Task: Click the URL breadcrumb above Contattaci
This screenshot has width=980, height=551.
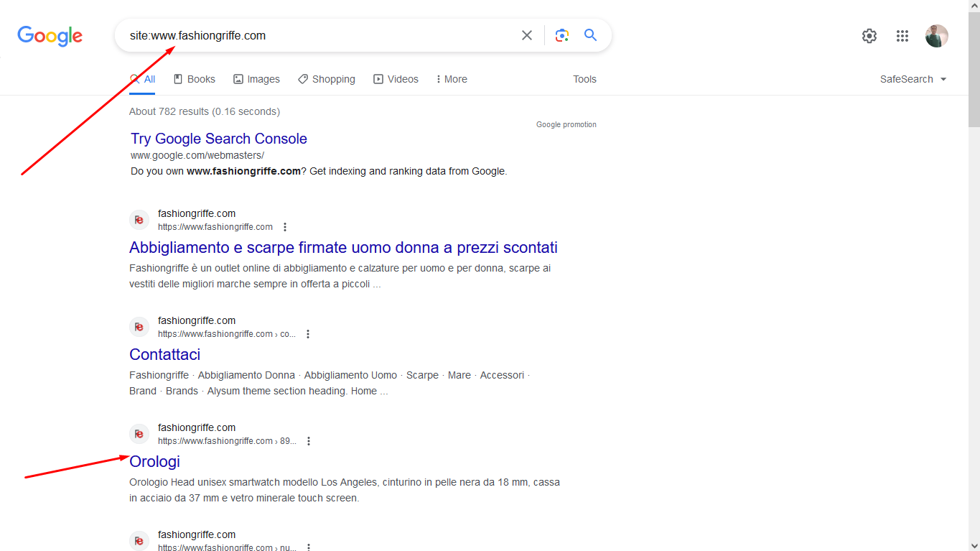Action: pos(227,334)
